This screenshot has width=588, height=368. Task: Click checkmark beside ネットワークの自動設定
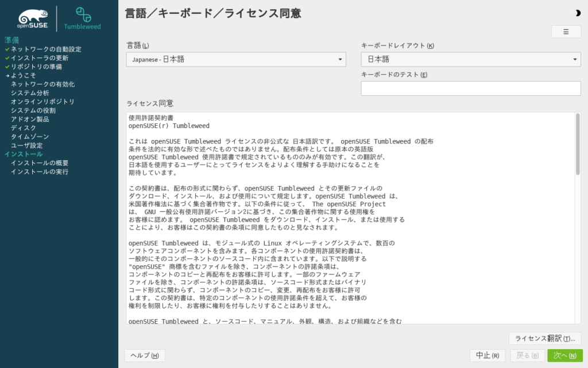(x=7, y=49)
